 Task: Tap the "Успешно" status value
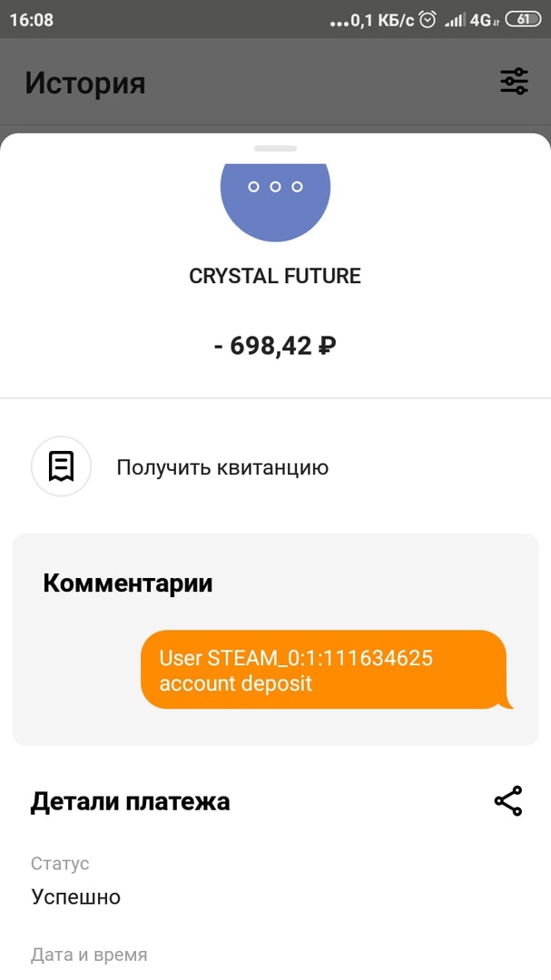pyautogui.click(x=75, y=897)
